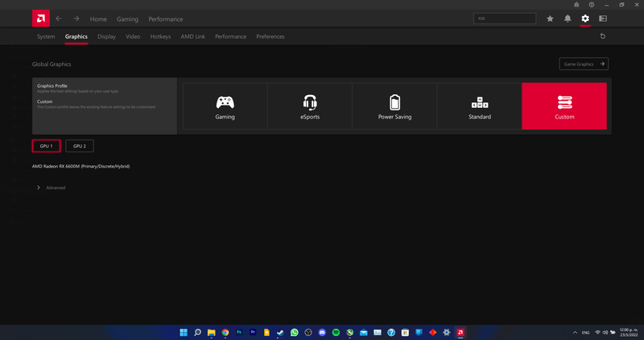Switch to the Display tab
The image size is (644, 340).
(107, 36)
